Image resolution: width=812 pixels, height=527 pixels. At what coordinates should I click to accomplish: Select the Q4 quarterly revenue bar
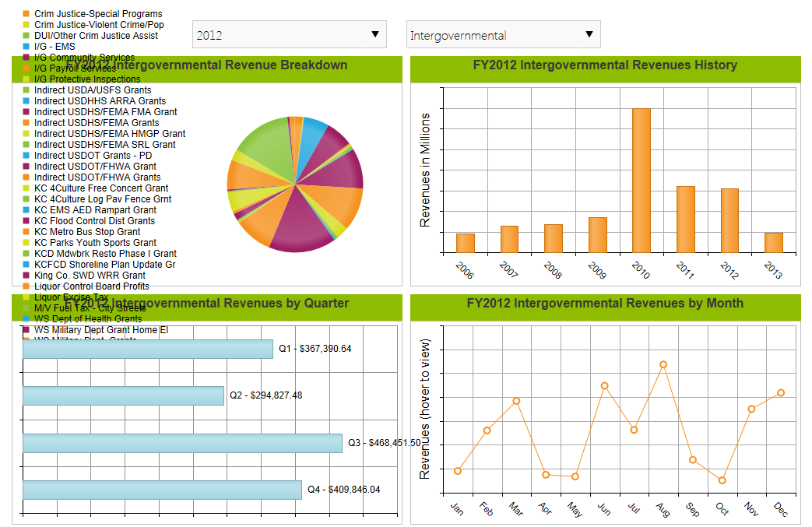(x=162, y=490)
